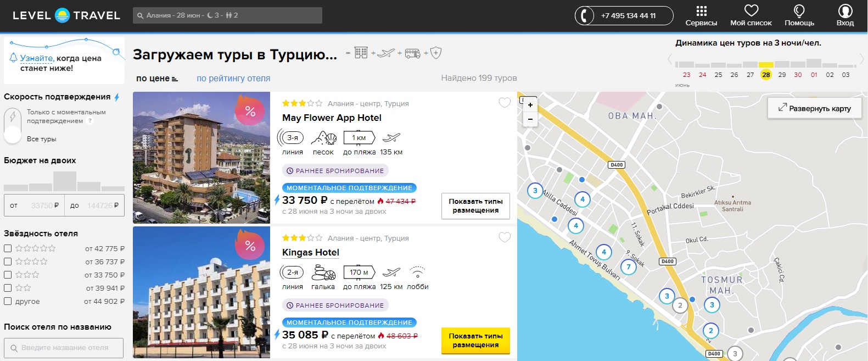Click the Вход profile icon

coord(845,10)
